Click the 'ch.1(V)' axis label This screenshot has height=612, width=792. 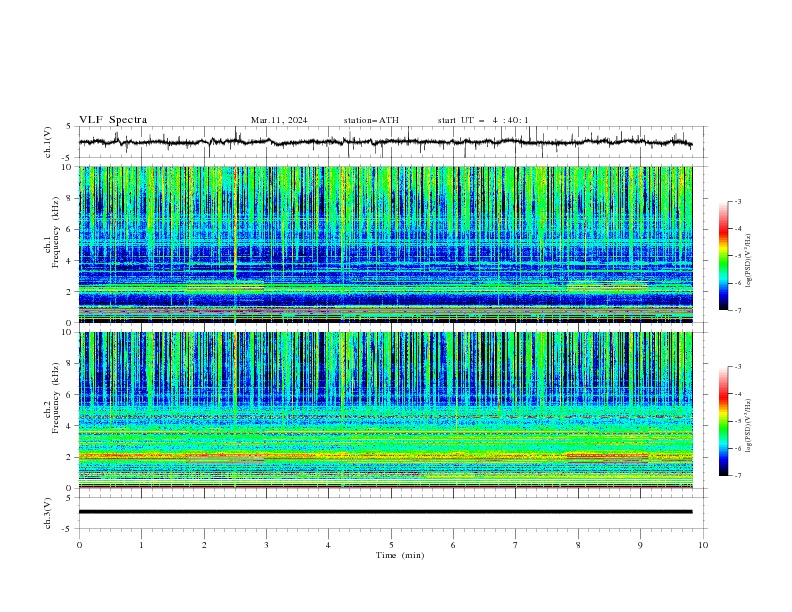[47, 142]
